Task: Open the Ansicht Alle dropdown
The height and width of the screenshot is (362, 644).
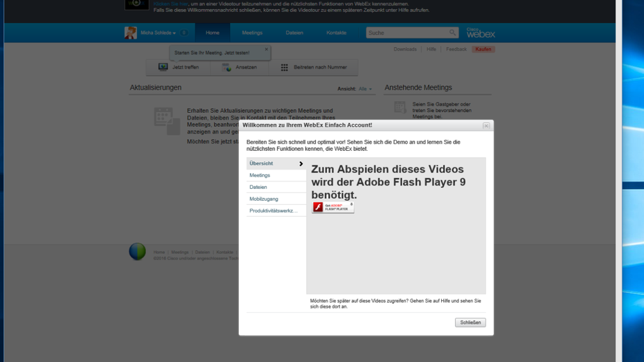Action: (365, 89)
